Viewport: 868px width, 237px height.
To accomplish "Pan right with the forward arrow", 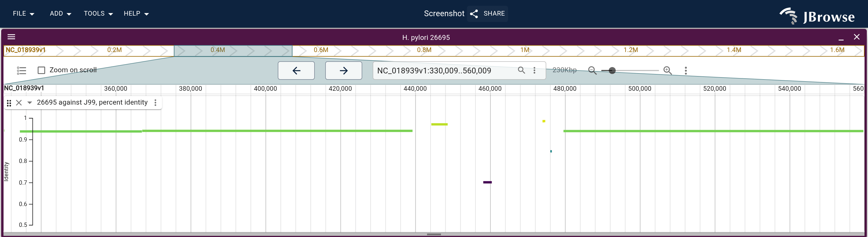I will 344,70.
